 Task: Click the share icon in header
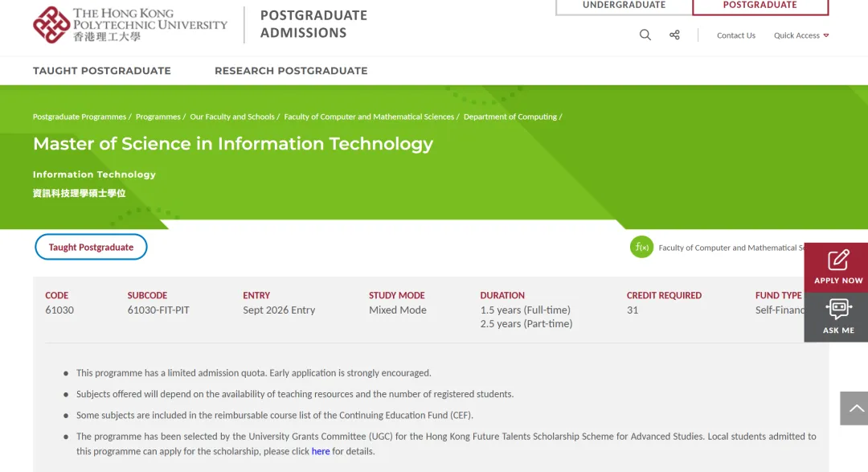point(674,35)
